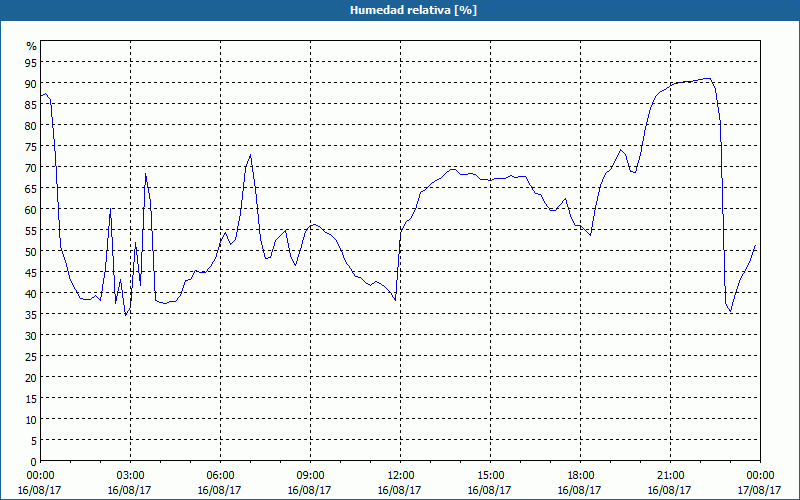Click the x-axis time label 21:00

(670, 476)
